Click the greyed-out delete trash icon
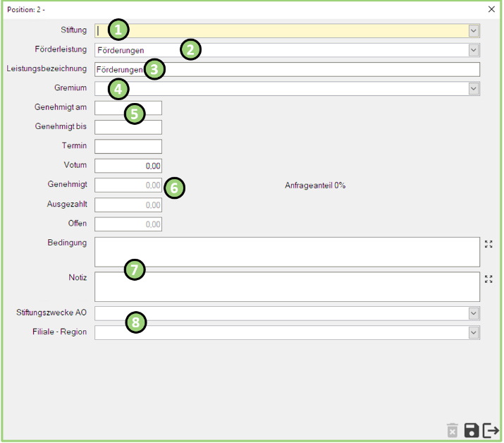 pos(453,430)
